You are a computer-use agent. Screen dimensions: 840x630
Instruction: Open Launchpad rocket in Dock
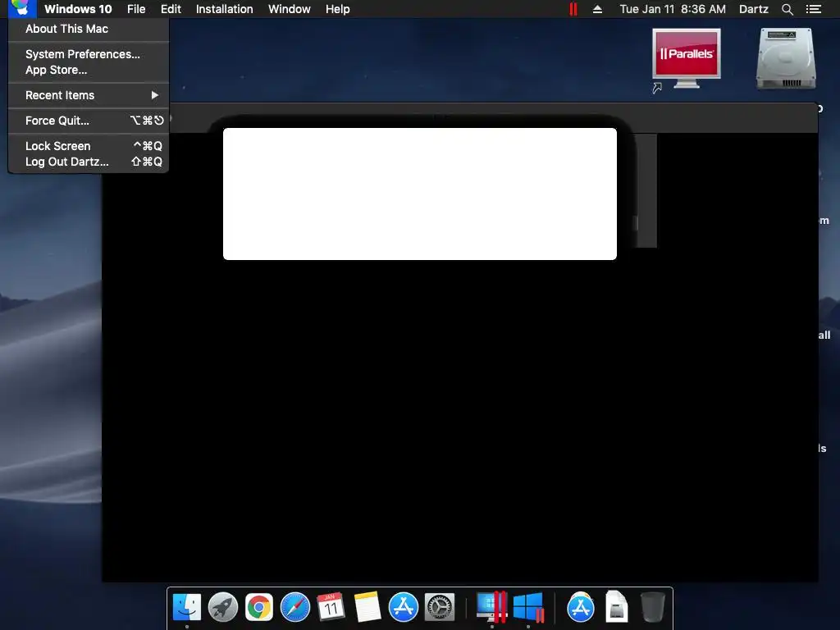pyautogui.click(x=223, y=607)
